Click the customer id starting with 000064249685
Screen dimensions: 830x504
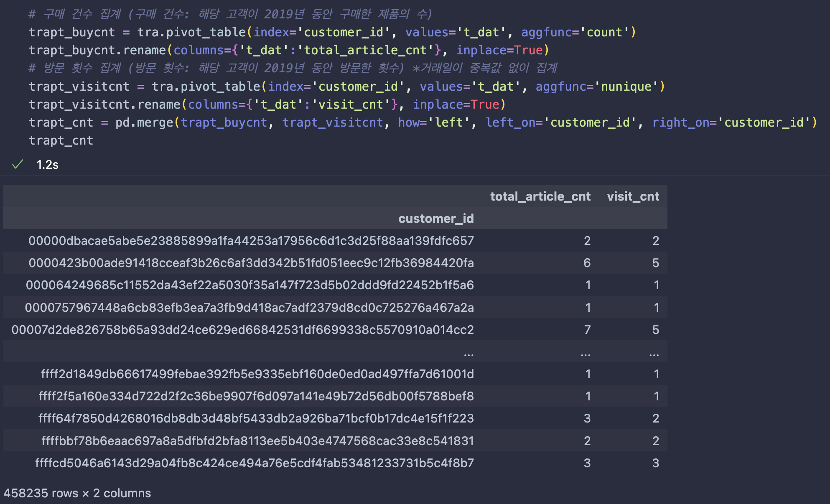pyautogui.click(x=250, y=285)
